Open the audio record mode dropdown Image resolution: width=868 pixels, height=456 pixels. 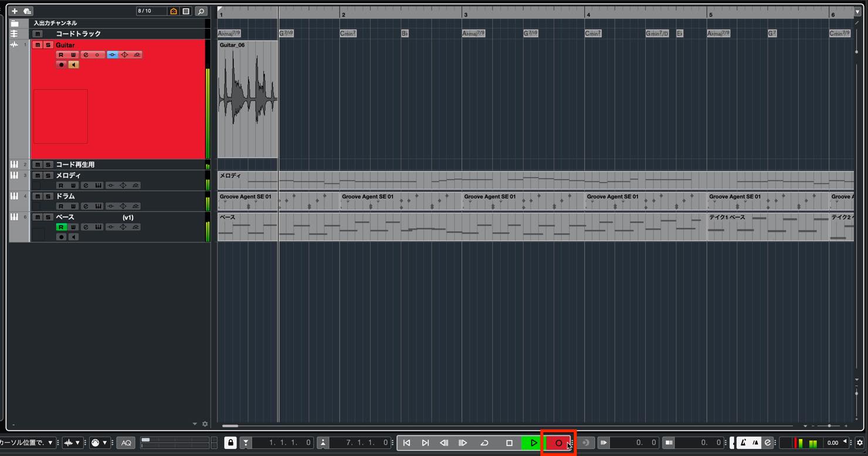click(73, 443)
